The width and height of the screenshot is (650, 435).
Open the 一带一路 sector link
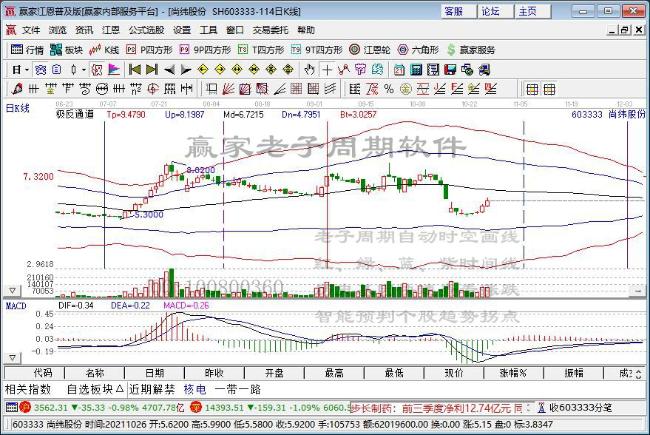coord(238,389)
